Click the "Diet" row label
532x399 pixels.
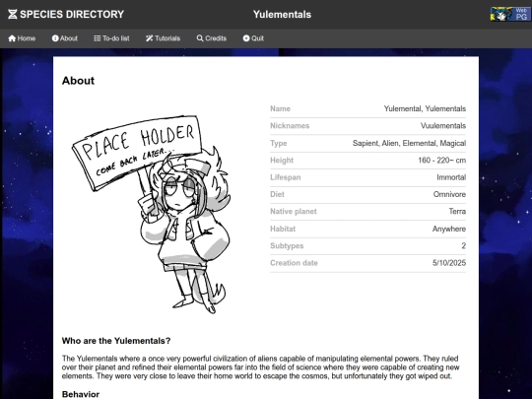pos(277,194)
